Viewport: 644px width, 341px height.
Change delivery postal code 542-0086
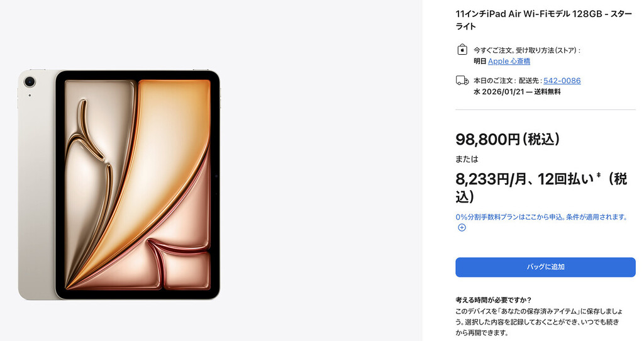(x=562, y=81)
